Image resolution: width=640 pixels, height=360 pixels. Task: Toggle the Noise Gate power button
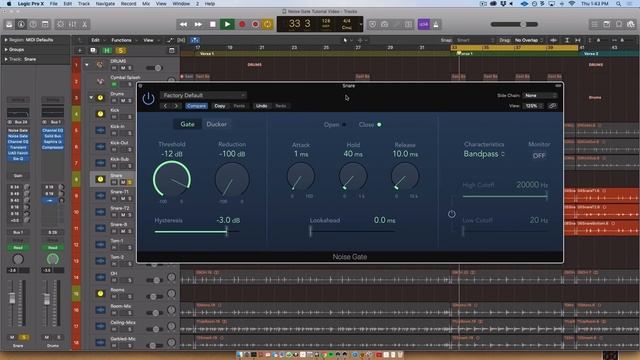[148, 98]
